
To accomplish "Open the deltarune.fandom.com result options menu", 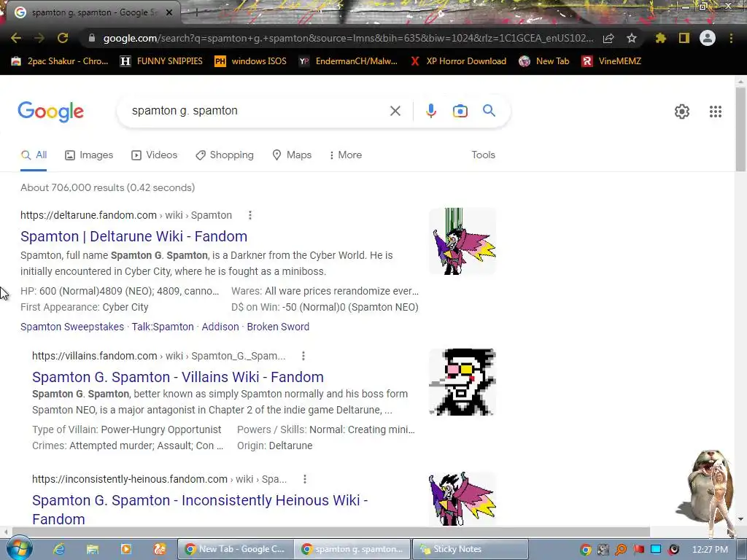I will (x=250, y=215).
